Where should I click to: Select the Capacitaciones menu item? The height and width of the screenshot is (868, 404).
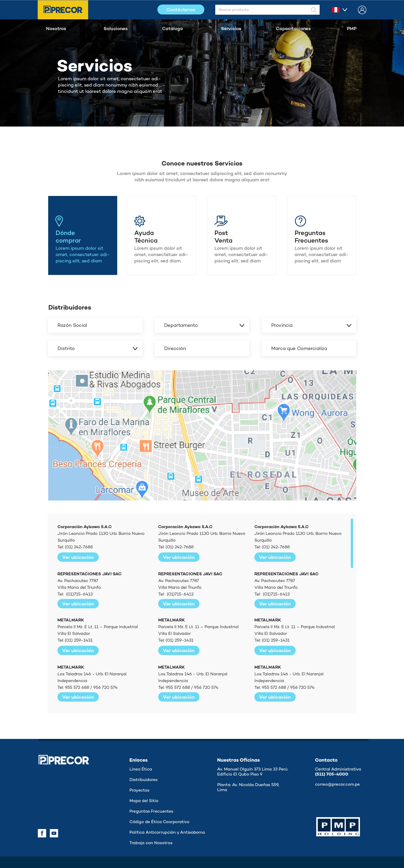point(293,29)
